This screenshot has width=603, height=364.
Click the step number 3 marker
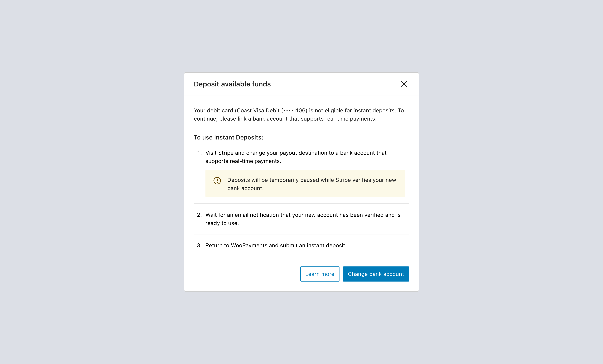pyautogui.click(x=199, y=246)
